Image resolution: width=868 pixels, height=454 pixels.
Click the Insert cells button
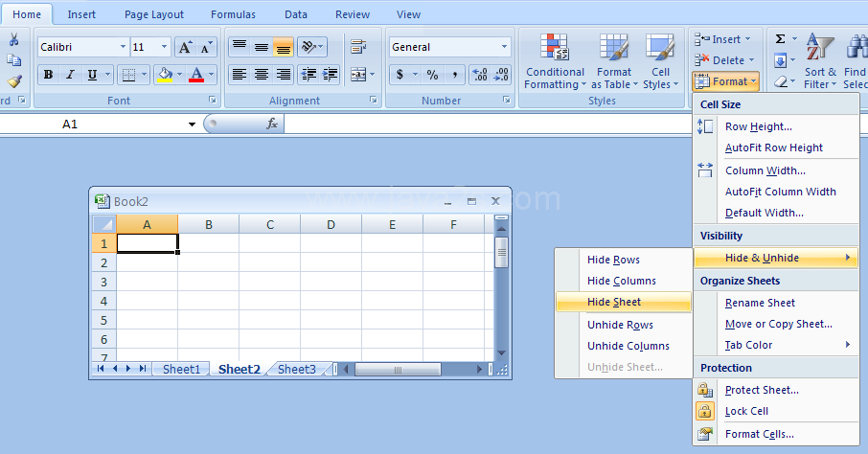click(722, 39)
